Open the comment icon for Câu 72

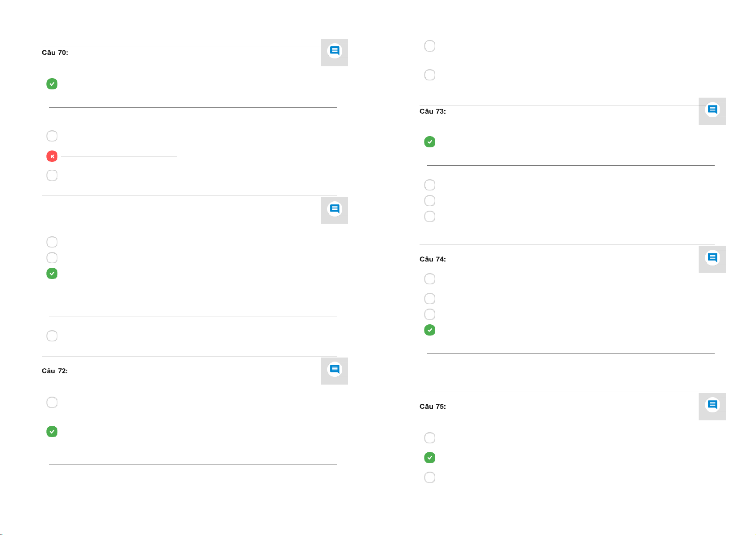[x=334, y=370]
